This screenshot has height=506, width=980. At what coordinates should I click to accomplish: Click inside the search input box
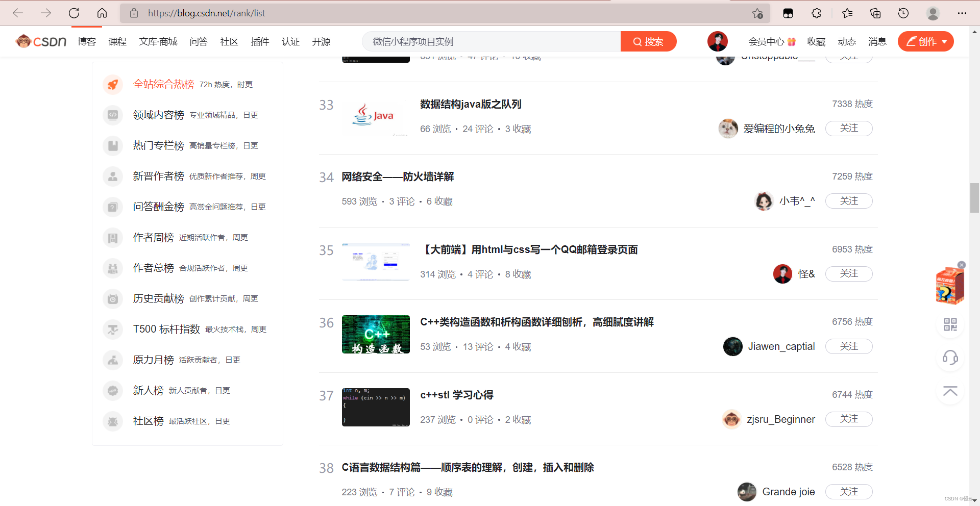click(x=490, y=41)
